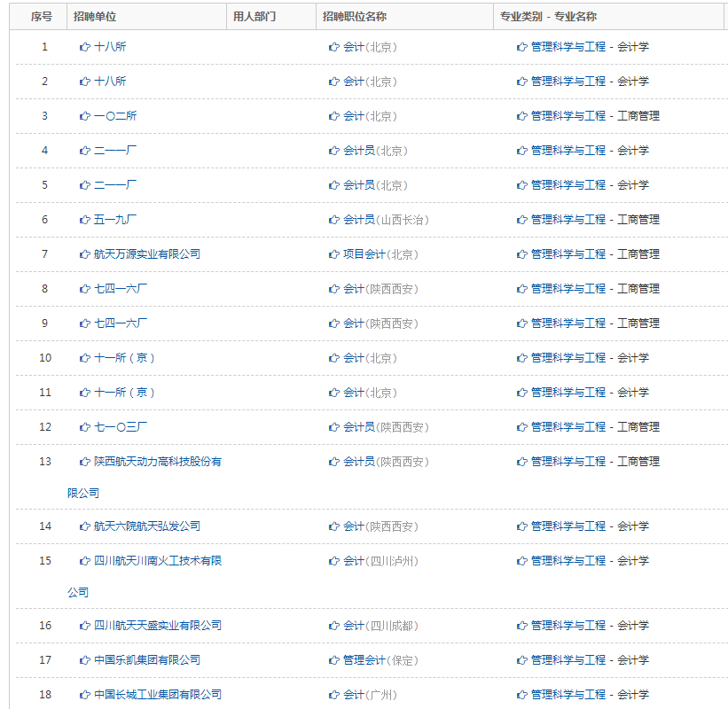Click the 序号 column header
Viewport: 728px width, 709px height.
click(x=42, y=17)
